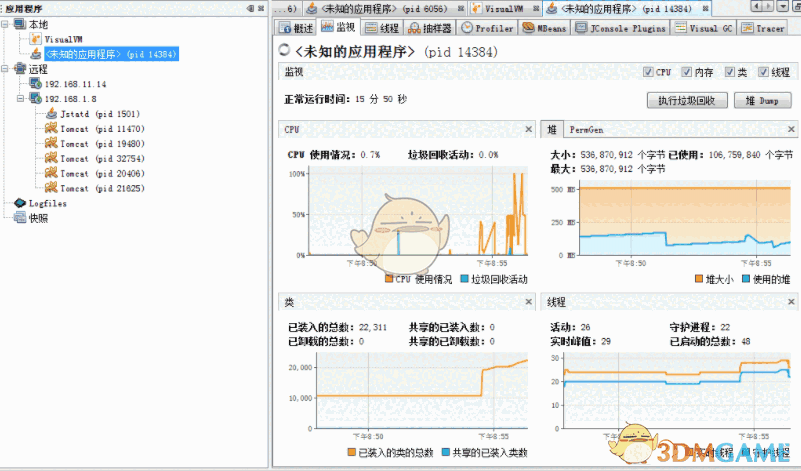Close the CPU chart panel
The width and height of the screenshot is (801, 471).
coord(529,129)
